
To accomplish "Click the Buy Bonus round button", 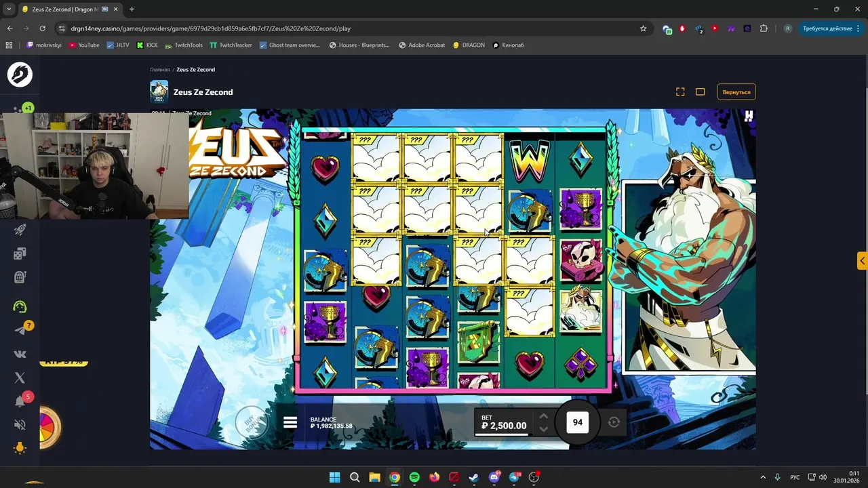I will (250, 422).
